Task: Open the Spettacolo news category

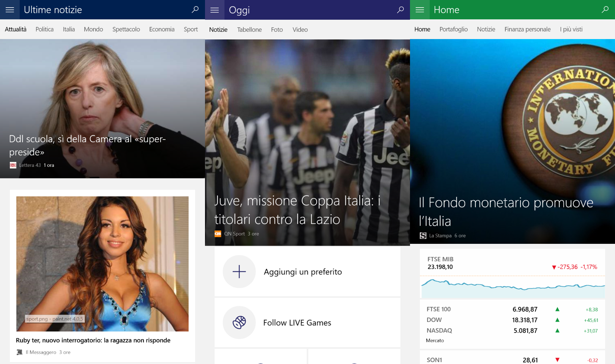Action: coord(126,29)
